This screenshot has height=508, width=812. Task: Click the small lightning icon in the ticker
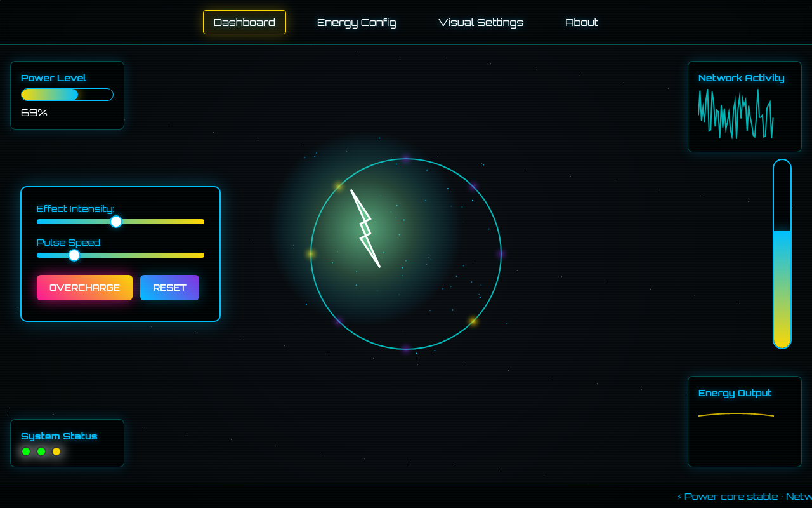[679, 497]
